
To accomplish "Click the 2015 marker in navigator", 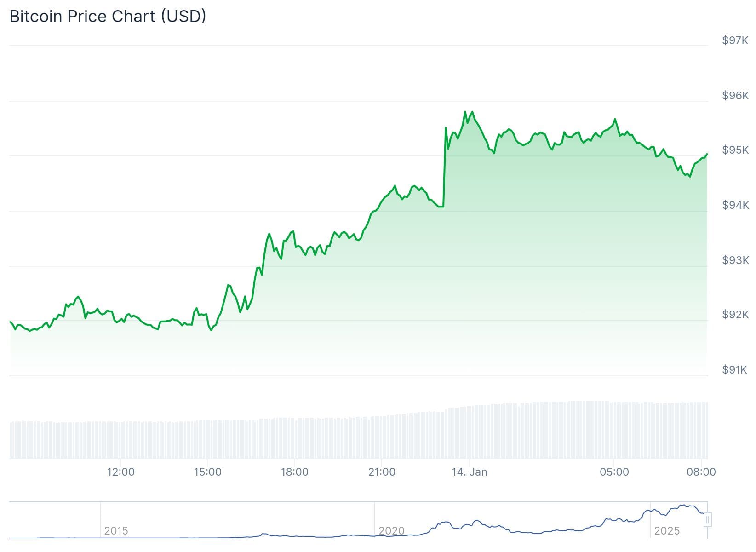I will 116,531.
